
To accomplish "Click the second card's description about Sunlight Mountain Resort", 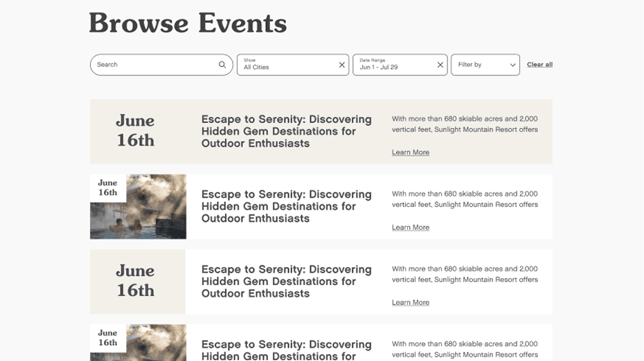I will coord(465,199).
